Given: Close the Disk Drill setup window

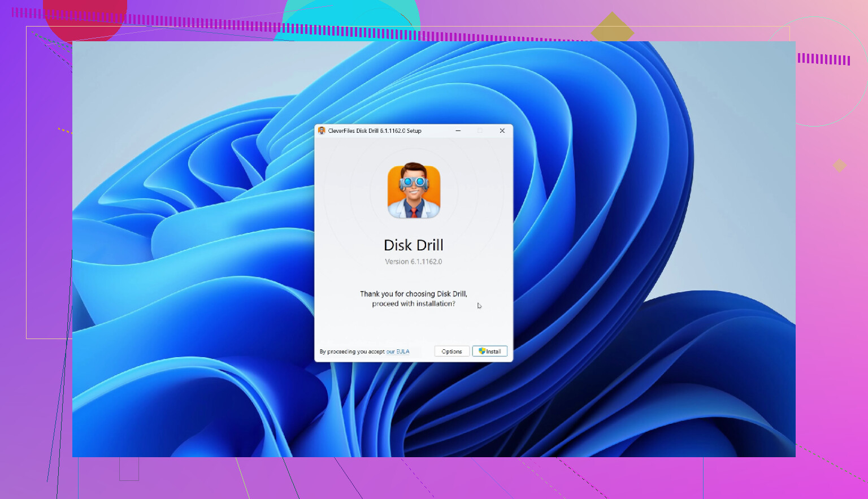Looking at the screenshot, I should (502, 131).
